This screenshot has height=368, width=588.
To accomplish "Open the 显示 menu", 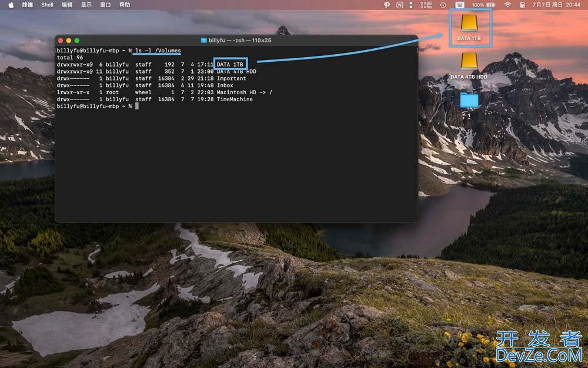I will 86,5.
